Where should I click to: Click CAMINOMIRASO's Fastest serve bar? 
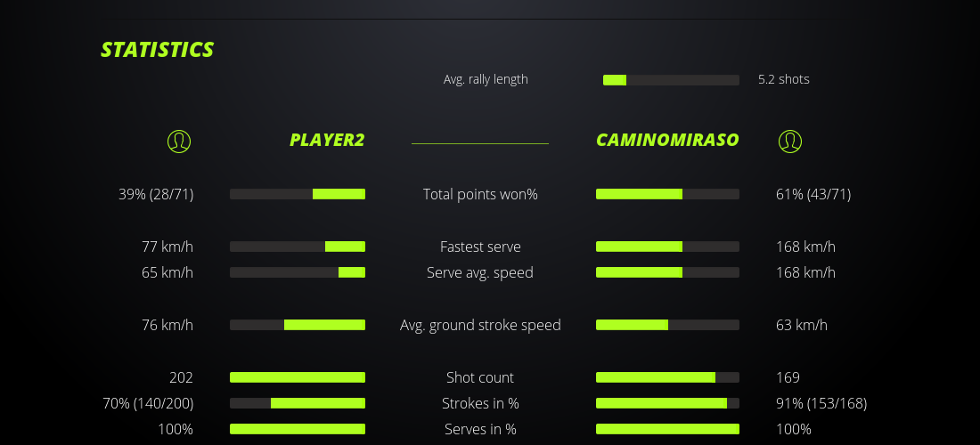point(667,247)
